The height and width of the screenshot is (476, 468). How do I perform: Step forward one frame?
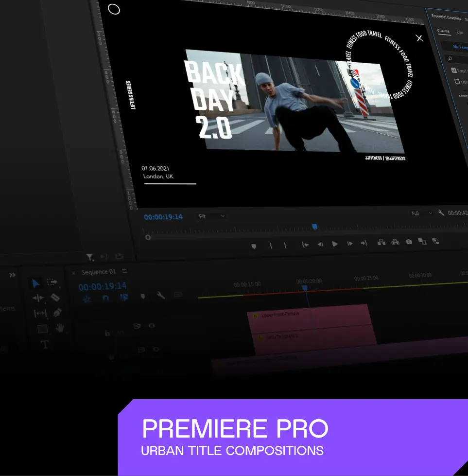coord(349,244)
